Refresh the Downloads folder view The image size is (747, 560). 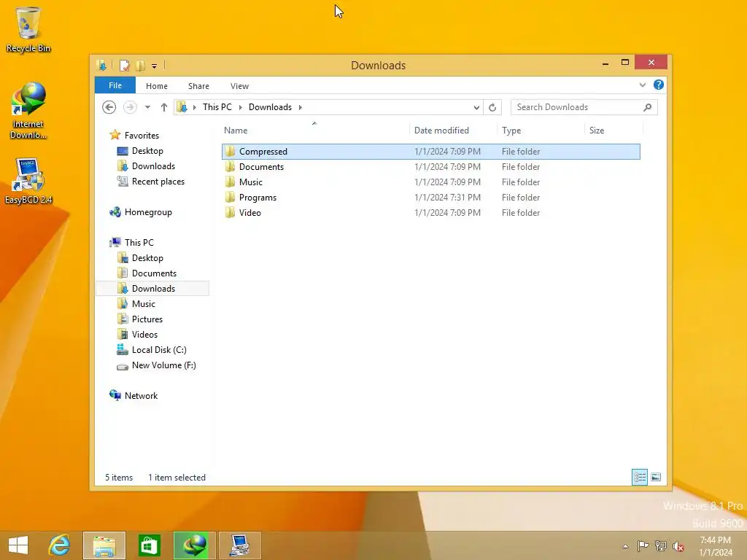[x=492, y=108]
